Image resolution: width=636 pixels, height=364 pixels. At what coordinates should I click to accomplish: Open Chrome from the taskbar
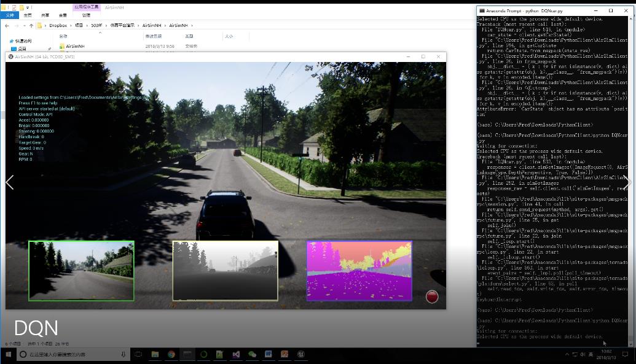click(x=171, y=354)
